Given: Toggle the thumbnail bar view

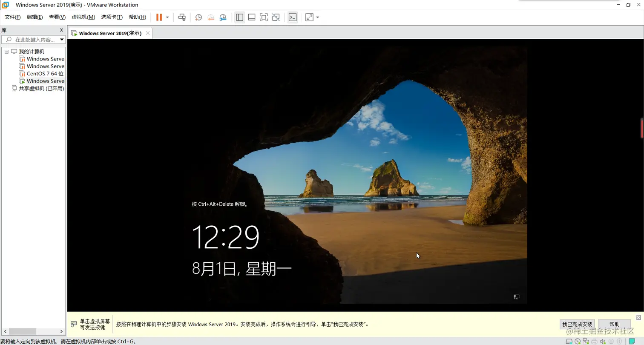Looking at the screenshot, I should (x=251, y=17).
